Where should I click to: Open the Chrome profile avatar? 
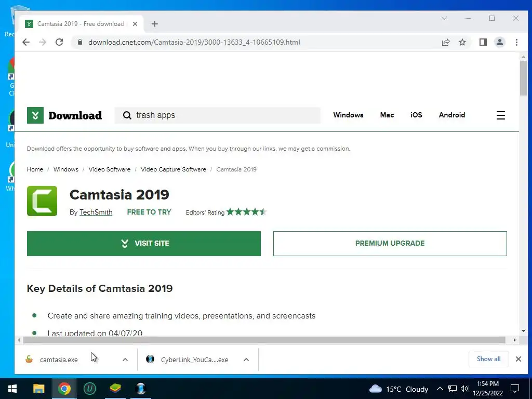coord(499,42)
